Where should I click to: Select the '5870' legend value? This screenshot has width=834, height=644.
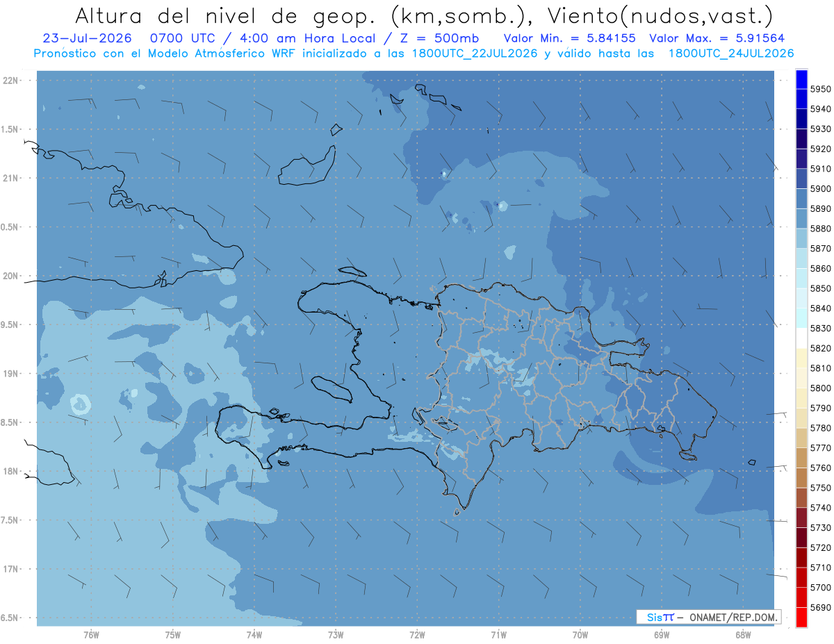click(x=820, y=249)
